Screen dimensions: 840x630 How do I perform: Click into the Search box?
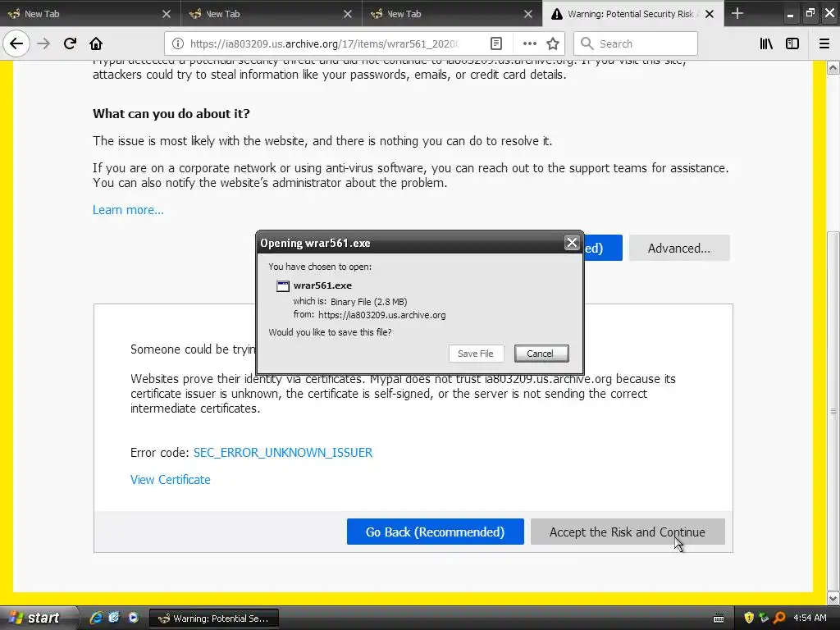[x=636, y=43]
